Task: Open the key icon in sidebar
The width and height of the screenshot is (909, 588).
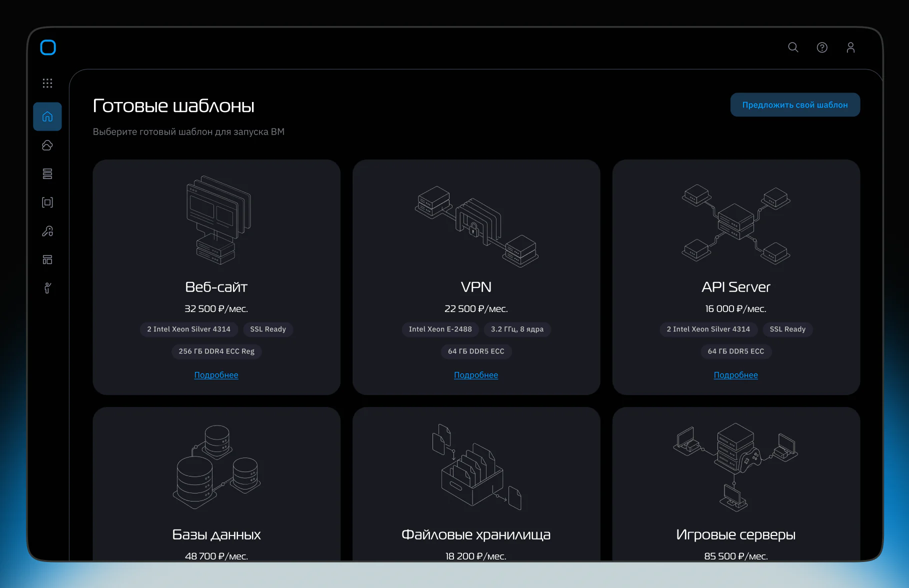Action: pos(47,231)
